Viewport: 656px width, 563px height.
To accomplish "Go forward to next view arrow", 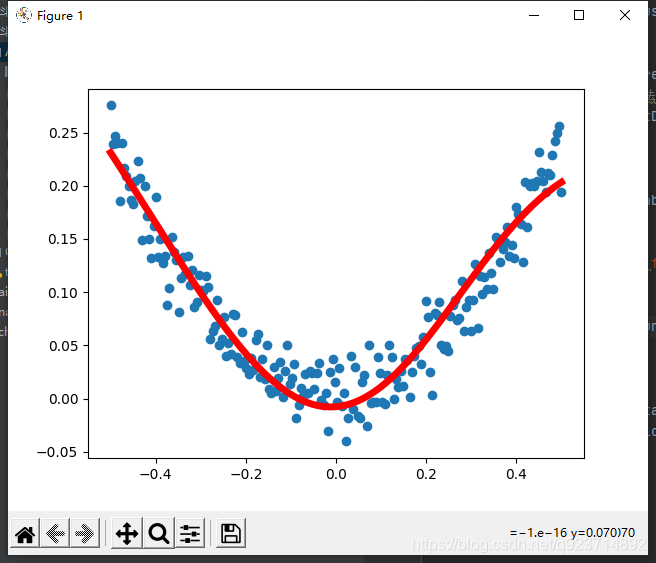I will (85, 533).
